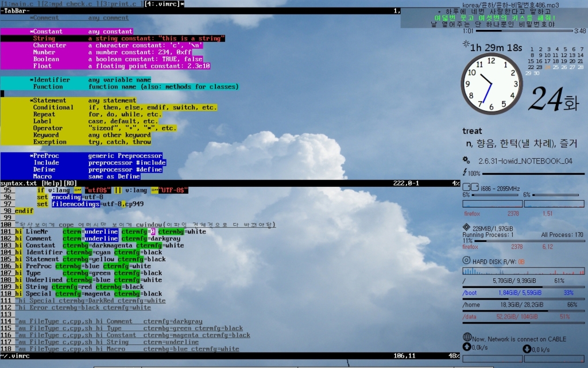Click the 'treat' word heading
The height and width of the screenshot is (368, 588).
point(472,131)
